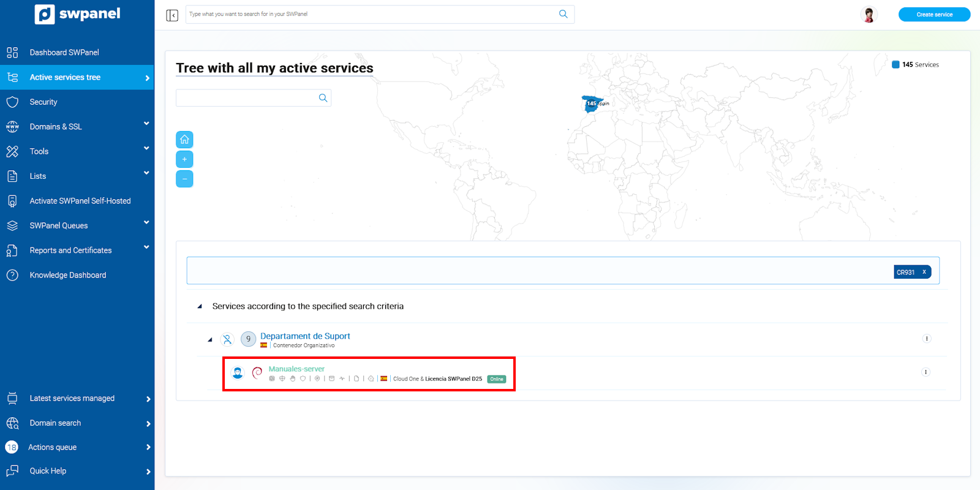Open the Manuales-server service link
The height and width of the screenshot is (490, 980).
(296, 369)
